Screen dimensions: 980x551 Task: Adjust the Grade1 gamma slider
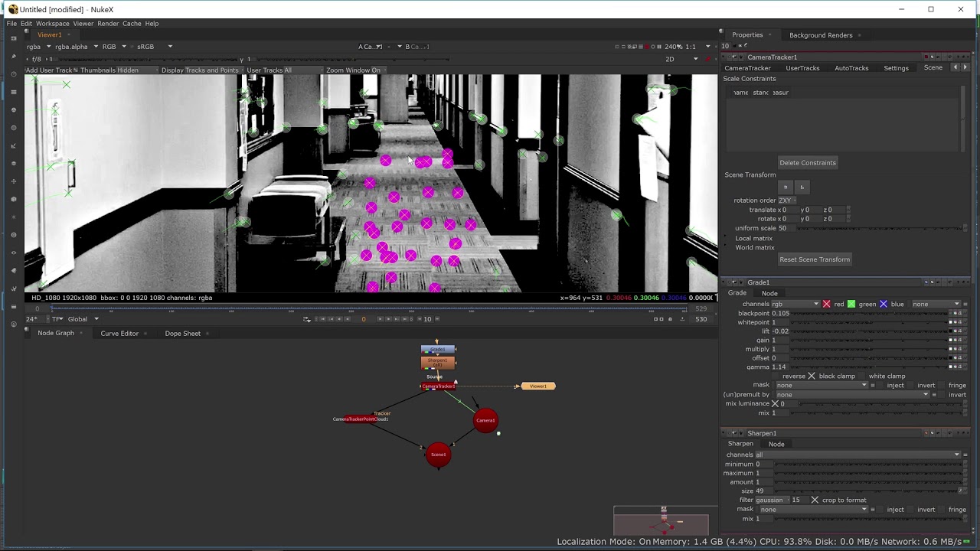pyautogui.click(x=867, y=367)
